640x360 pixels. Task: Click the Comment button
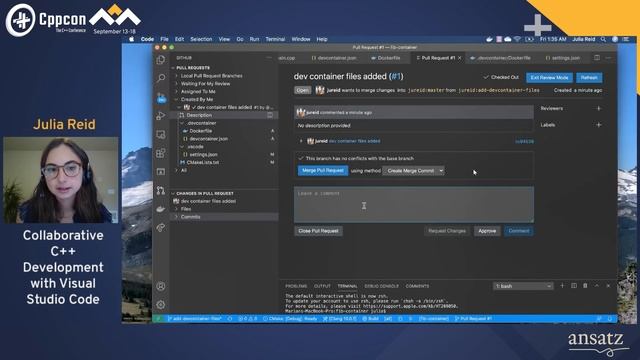(519, 231)
